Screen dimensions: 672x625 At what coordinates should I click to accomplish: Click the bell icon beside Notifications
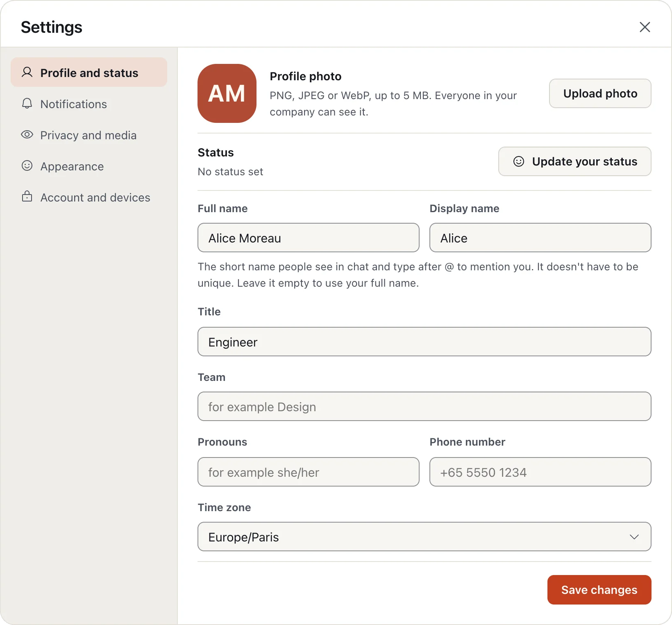pos(27,104)
